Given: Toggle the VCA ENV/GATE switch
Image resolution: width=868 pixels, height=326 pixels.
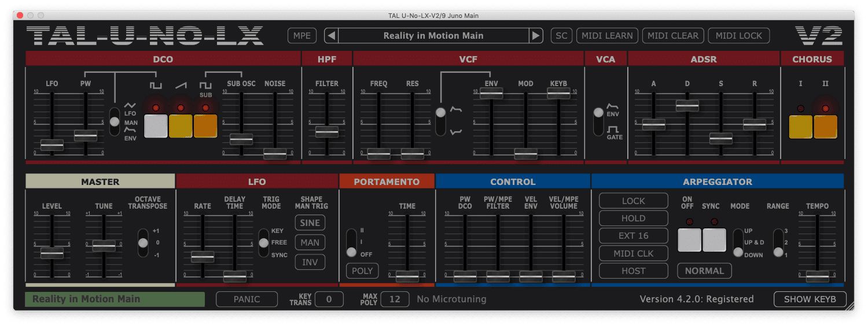Looking at the screenshot, I should pos(598,121).
